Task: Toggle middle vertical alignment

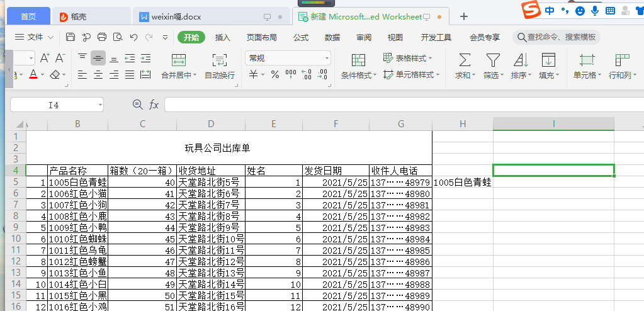Action: click(x=98, y=59)
